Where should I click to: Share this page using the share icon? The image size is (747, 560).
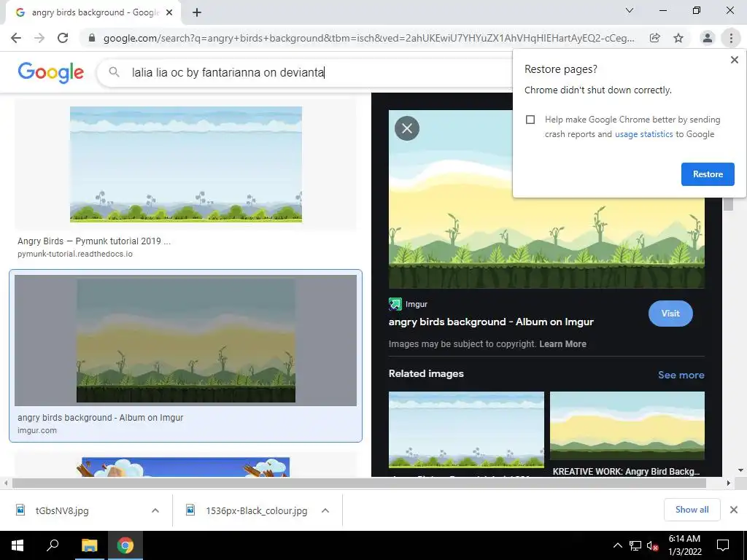coord(655,38)
